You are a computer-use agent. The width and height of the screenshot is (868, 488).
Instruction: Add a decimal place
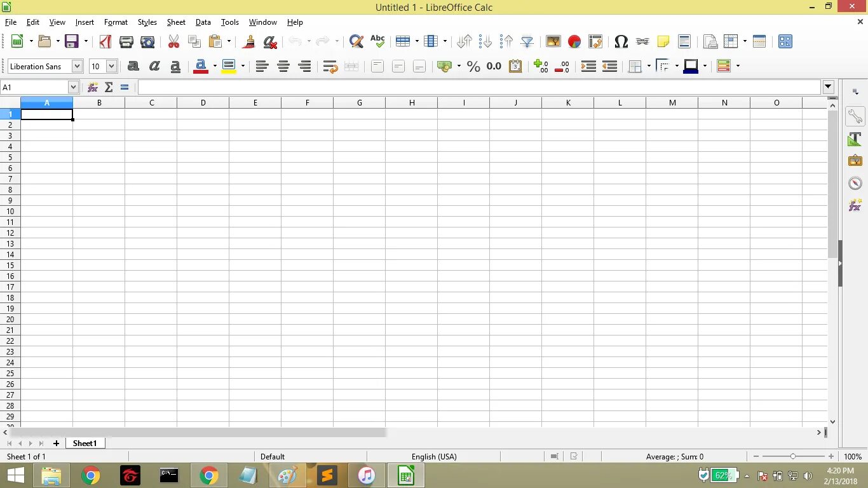tap(541, 66)
